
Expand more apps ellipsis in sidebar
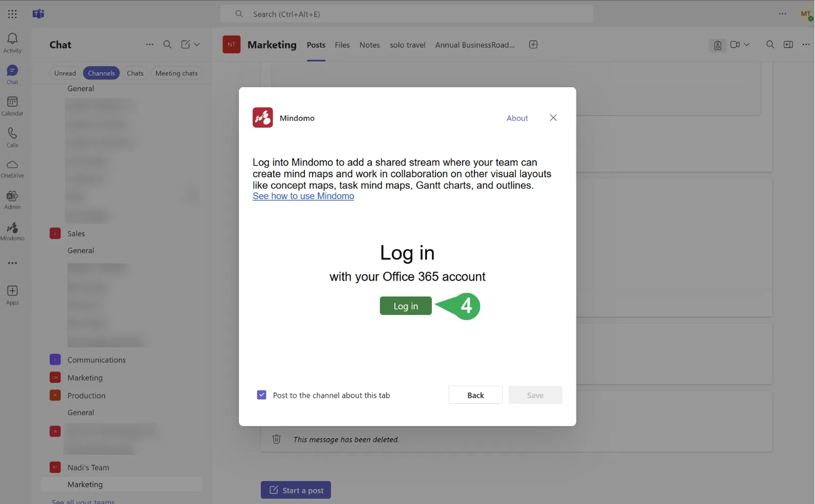pyautogui.click(x=12, y=263)
